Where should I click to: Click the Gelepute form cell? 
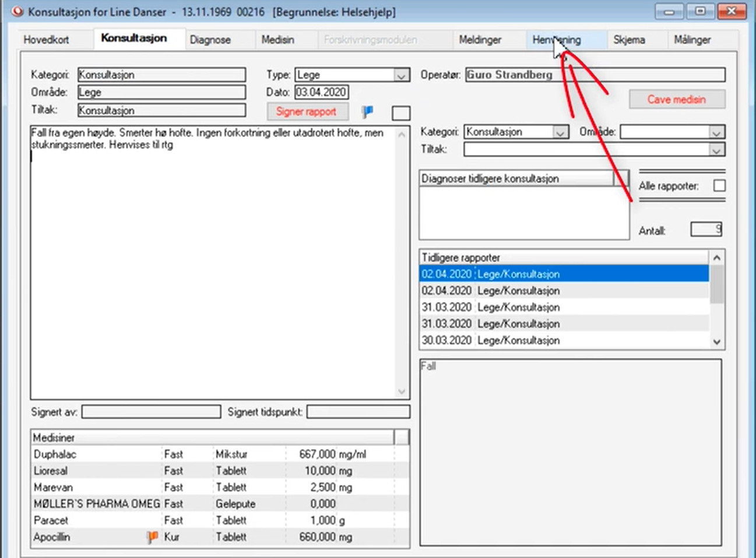click(x=235, y=504)
